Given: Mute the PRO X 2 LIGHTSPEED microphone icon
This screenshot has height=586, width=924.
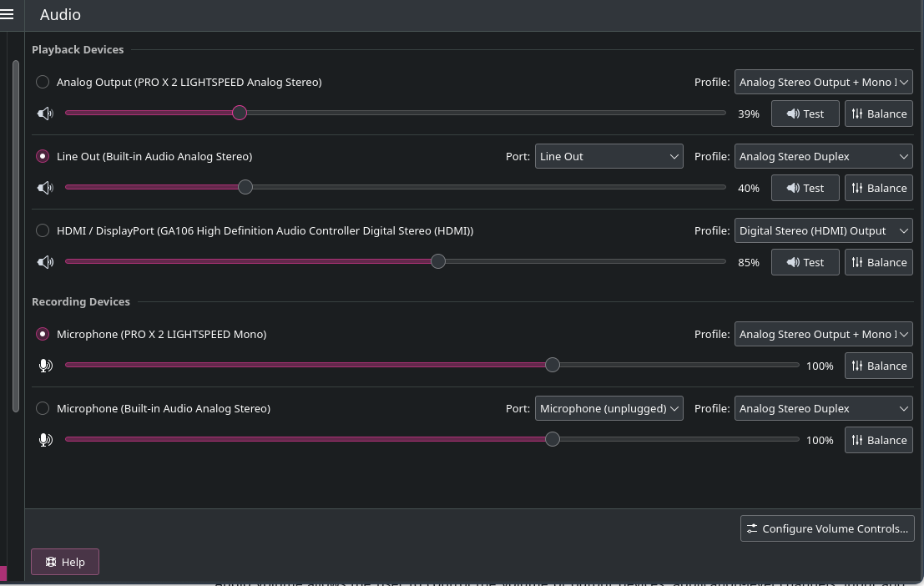Looking at the screenshot, I should 46,366.
